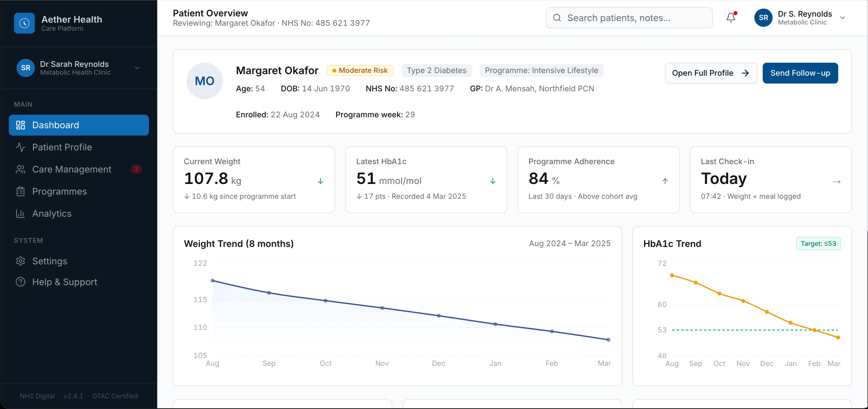Click the Send Follow-up button
This screenshot has height=409, width=868.
coord(800,73)
